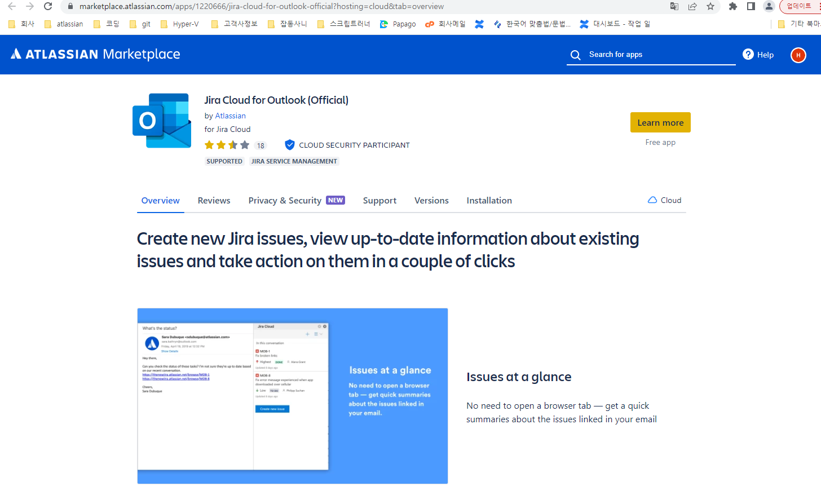This screenshot has height=504, width=821.
Task: Toggle the browser side panel icon
Action: coord(751,6)
